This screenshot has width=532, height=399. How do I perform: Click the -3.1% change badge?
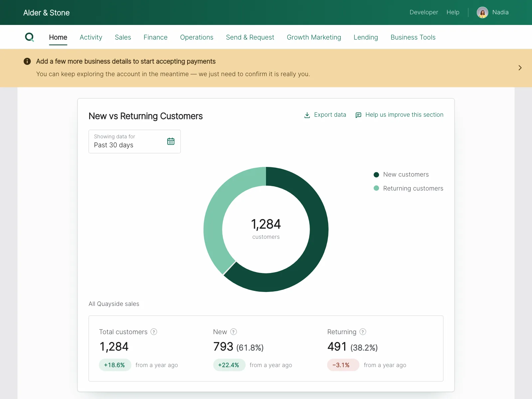click(x=343, y=365)
